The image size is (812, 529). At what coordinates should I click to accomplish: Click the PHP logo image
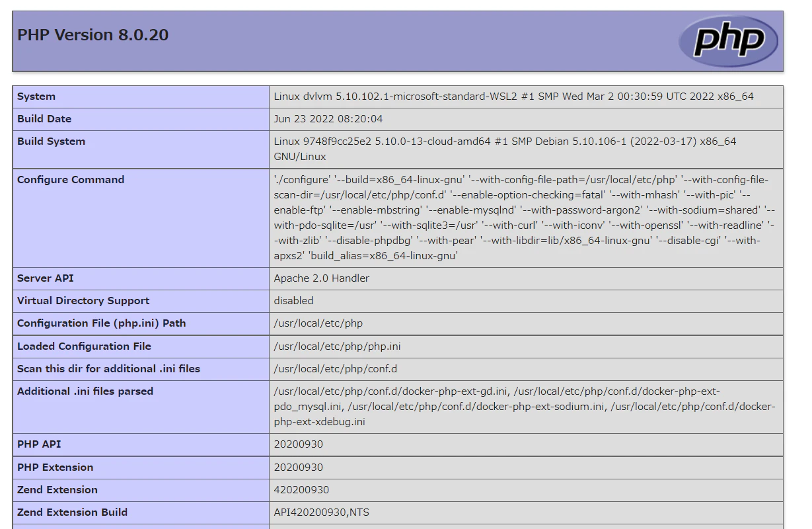click(728, 41)
